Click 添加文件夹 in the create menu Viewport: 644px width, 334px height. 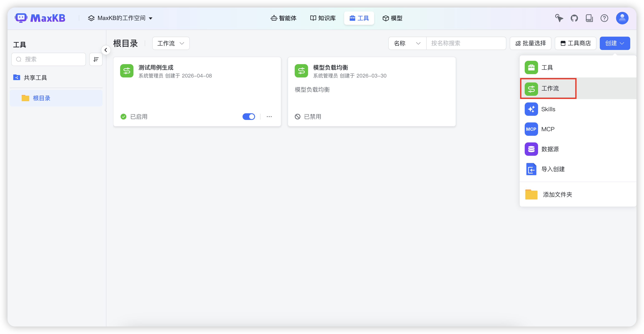click(x=557, y=195)
